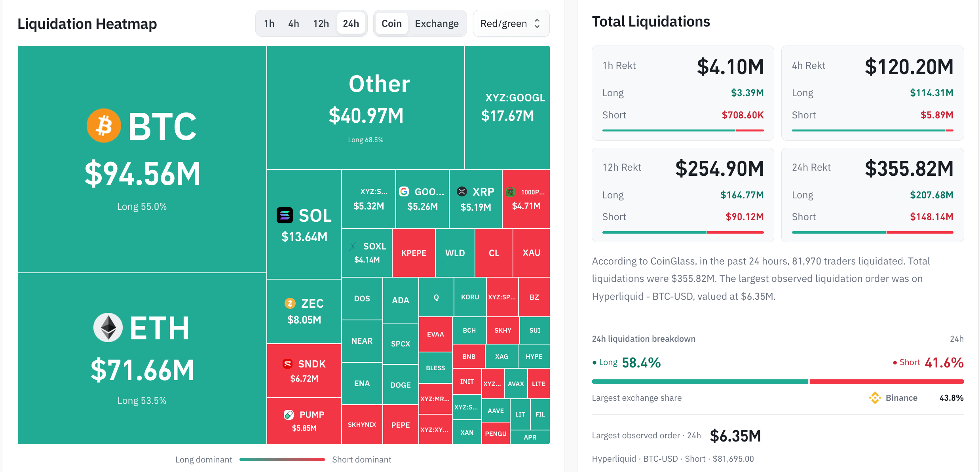Click the PUMP pill logo icon
This screenshot has width=980, height=472.
(289, 415)
